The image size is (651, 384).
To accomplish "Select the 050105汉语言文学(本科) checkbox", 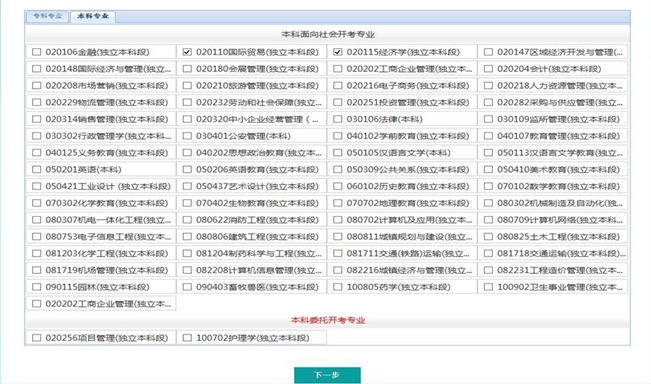I will 338,152.
